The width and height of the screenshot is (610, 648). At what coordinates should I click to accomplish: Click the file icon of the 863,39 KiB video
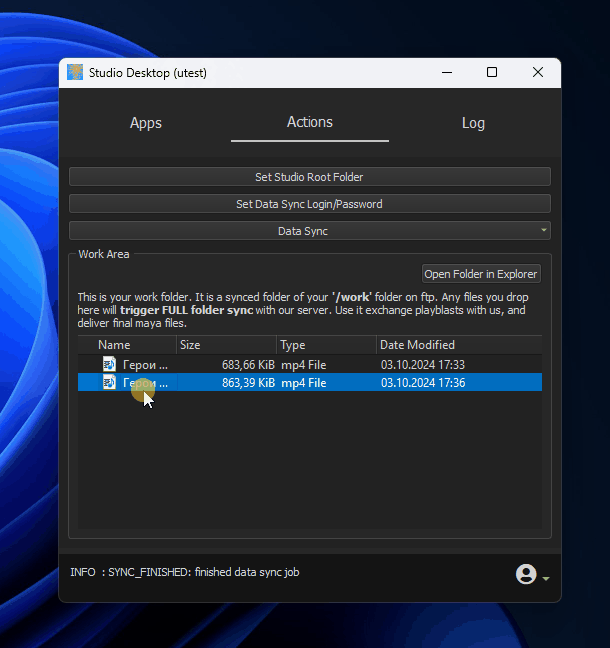click(109, 383)
